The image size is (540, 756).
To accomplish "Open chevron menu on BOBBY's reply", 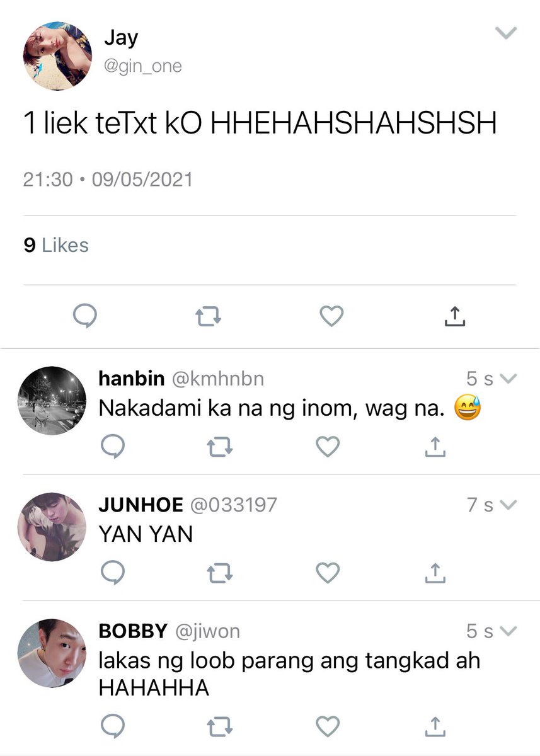I will [508, 631].
